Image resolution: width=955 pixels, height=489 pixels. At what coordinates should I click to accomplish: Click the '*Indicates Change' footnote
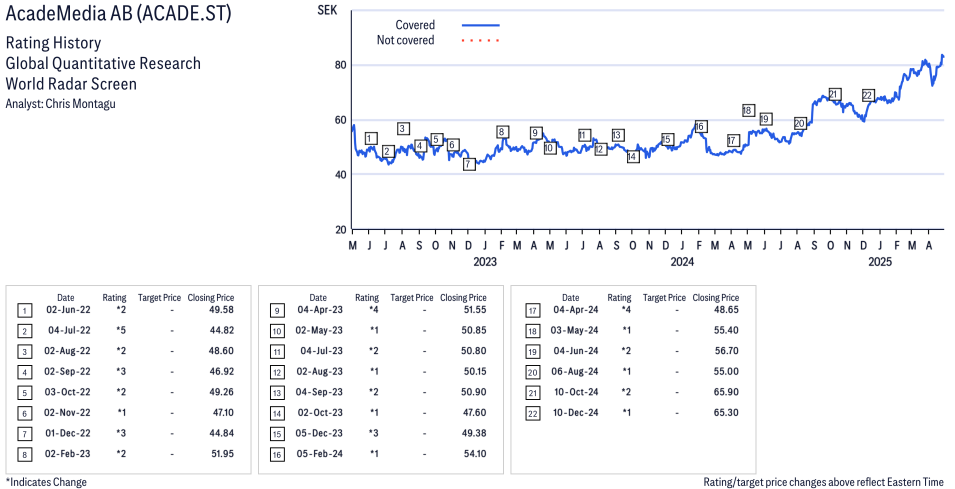tap(46, 482)
